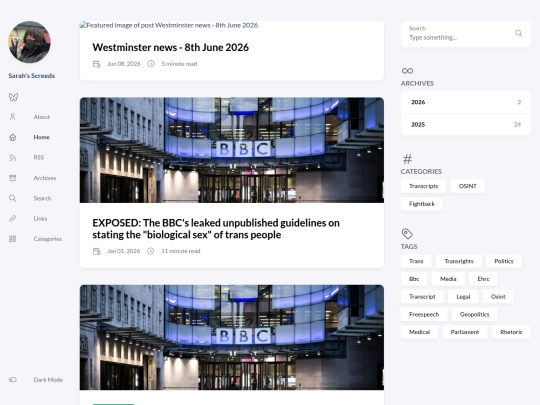Click the search widget magnifier icon
Image resolution: width=540 pixels, height=405 pixels.
click(x=518, y=33)
